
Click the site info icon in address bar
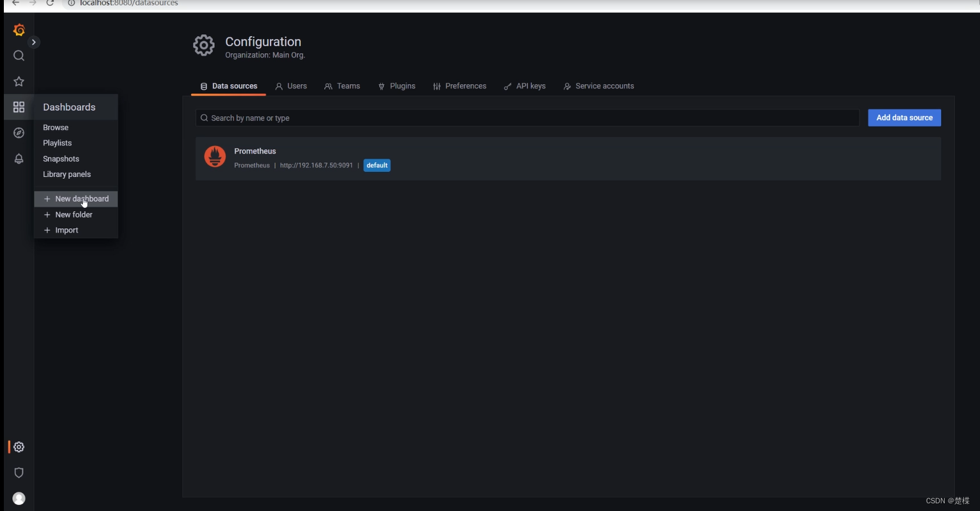(71, 3)
